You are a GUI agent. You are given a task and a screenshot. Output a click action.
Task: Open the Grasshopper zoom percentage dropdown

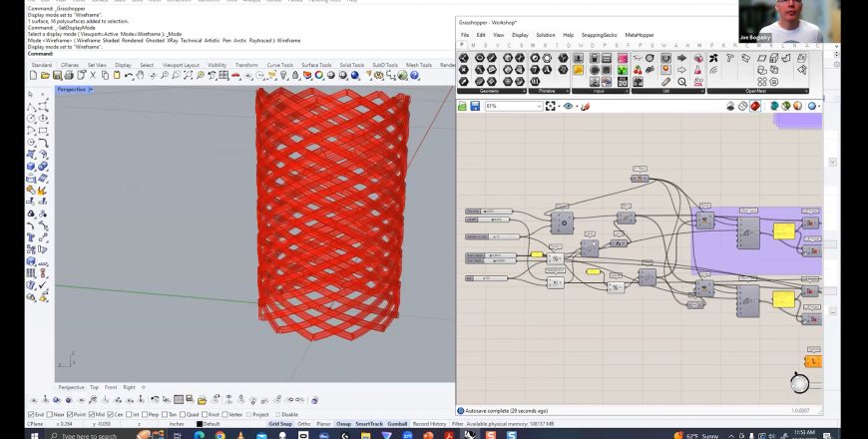(538, 106)
